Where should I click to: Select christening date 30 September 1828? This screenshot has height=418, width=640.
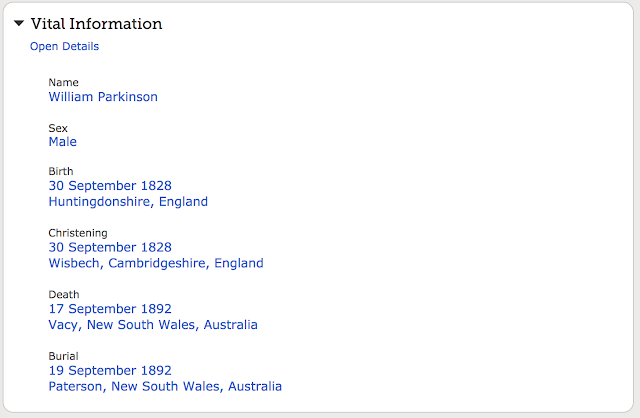tap(110, 248)
